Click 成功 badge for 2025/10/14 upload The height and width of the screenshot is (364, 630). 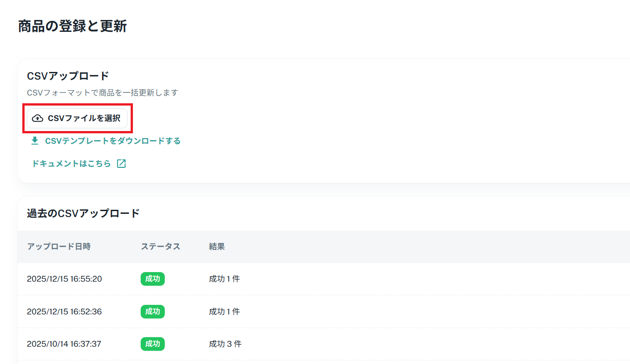(x=152, y=344)
